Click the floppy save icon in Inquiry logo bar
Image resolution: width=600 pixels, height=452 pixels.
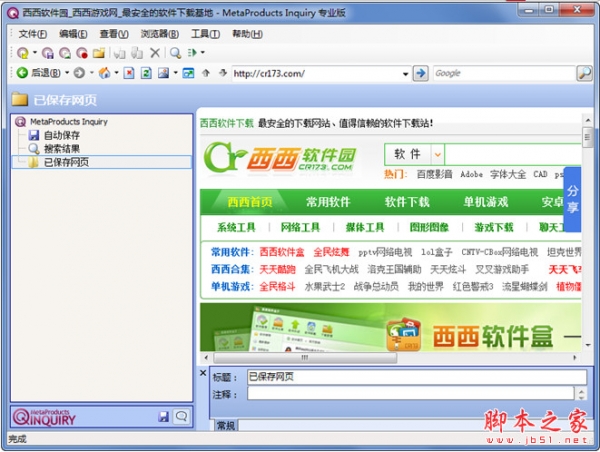click(163, 416)
